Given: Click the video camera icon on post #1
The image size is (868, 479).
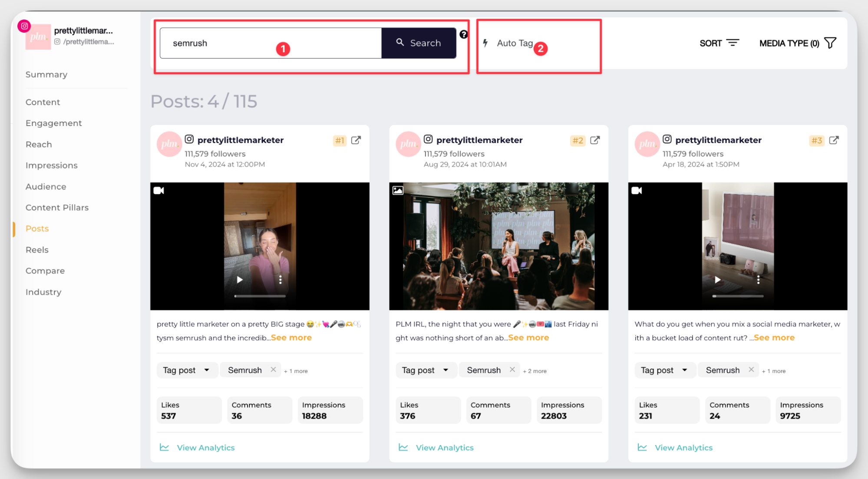Looking at the screenshot, I should tap(159, 190).
